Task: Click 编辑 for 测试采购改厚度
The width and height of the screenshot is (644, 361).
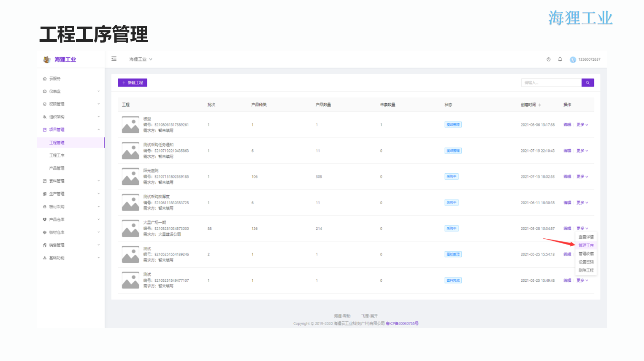Action: (x=567, y=202)
